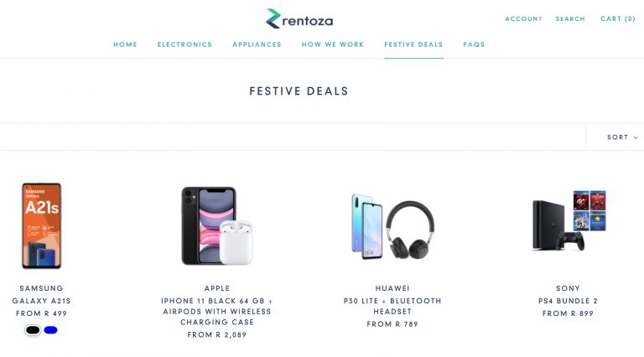The image size is (644, 357).
Task: Open the Cart (0) link
Action: (618, 19)
